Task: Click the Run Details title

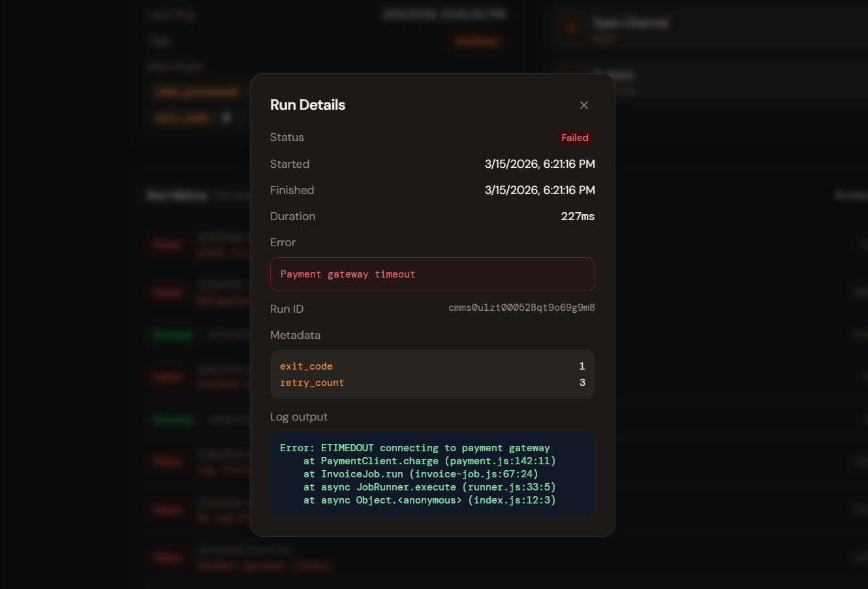Action: (x=307, y=104)
